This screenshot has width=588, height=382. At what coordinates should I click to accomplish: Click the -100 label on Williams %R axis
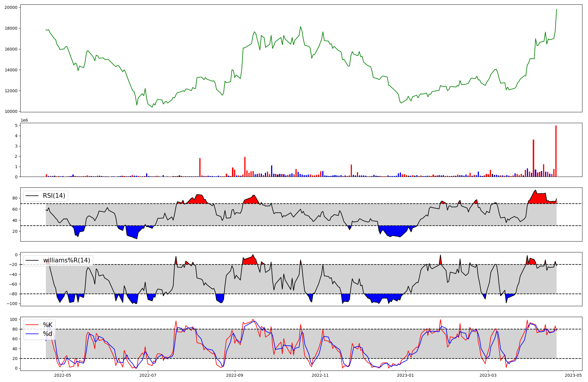[x=12, y=304]
